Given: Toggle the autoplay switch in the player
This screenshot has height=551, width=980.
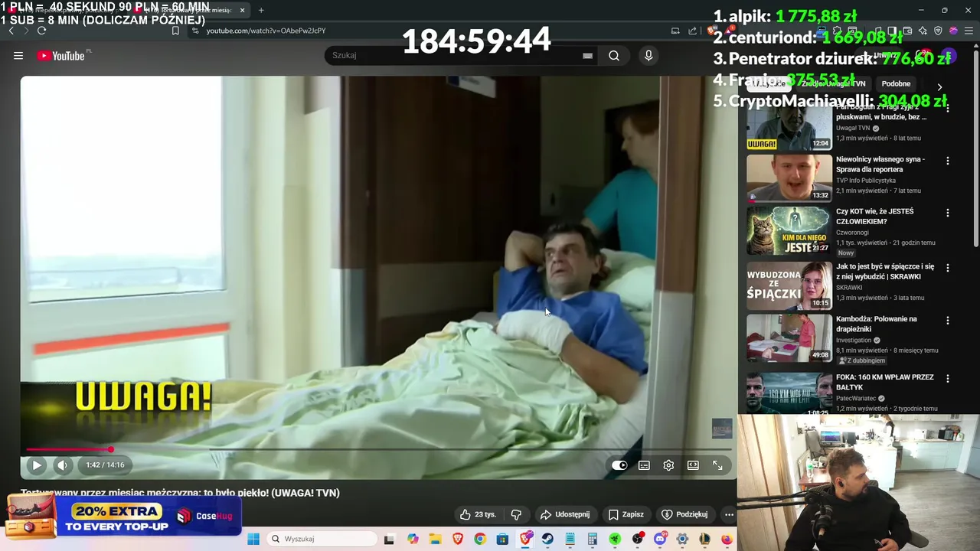Looking at the screenshot, I should (619, 465).
